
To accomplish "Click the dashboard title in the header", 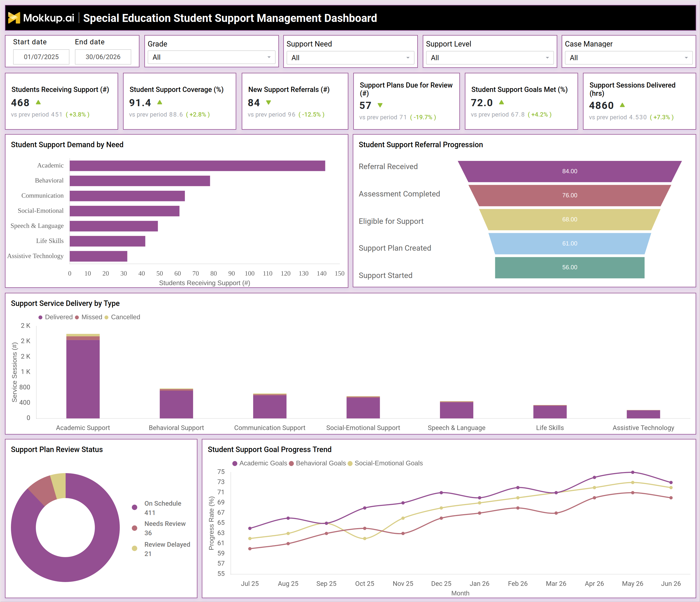I will [x=230, y=18].
